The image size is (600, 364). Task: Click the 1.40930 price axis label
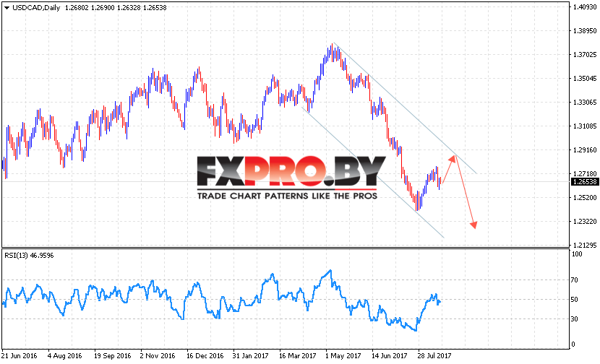click(585, 7)
